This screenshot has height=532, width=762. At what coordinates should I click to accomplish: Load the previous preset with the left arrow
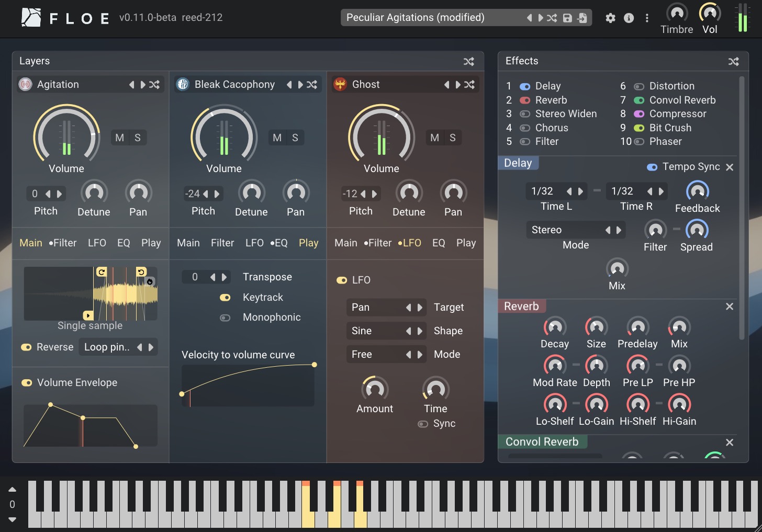click(x=529, y=18)
